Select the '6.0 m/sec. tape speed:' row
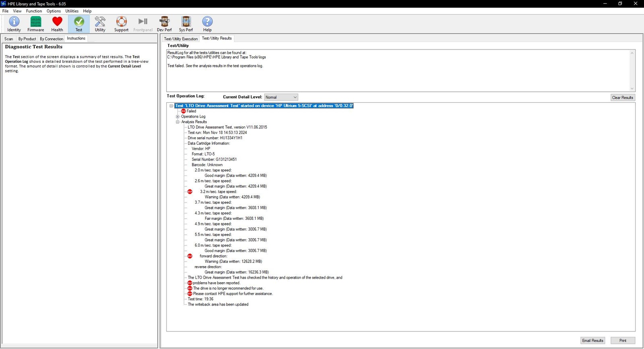 (213, 246)
